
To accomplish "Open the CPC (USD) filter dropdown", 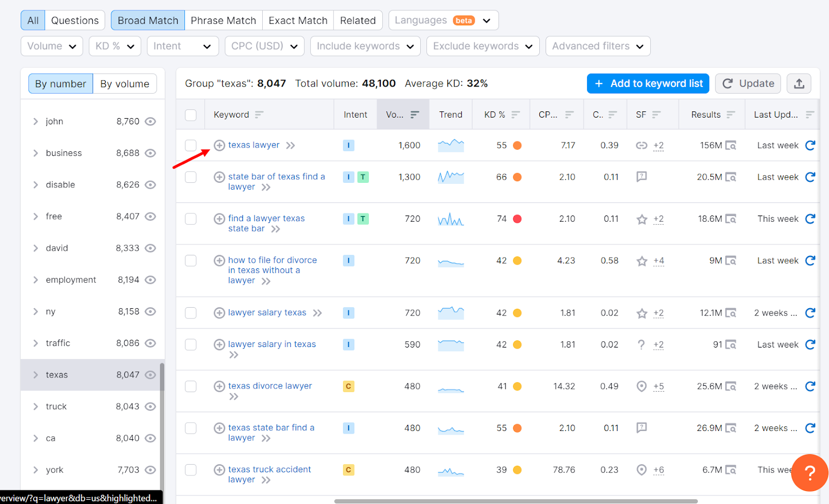I will 264,46.
